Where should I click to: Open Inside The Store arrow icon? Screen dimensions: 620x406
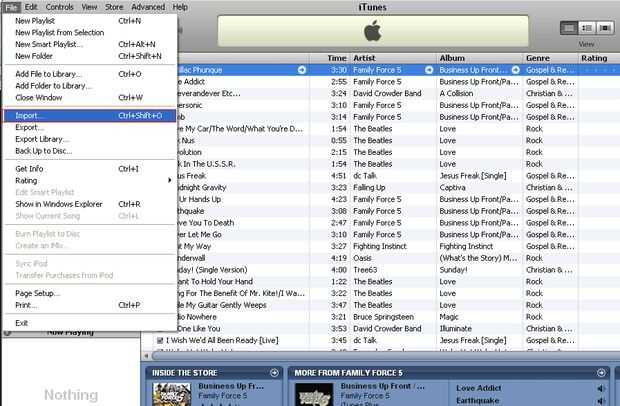pyautogui.click(x=274, y=372)
